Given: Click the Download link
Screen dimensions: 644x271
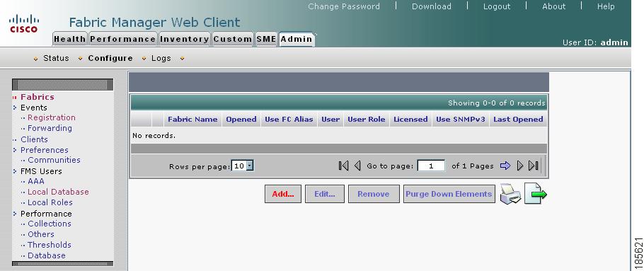Looking at the screenshot, I should pos(431,6).
